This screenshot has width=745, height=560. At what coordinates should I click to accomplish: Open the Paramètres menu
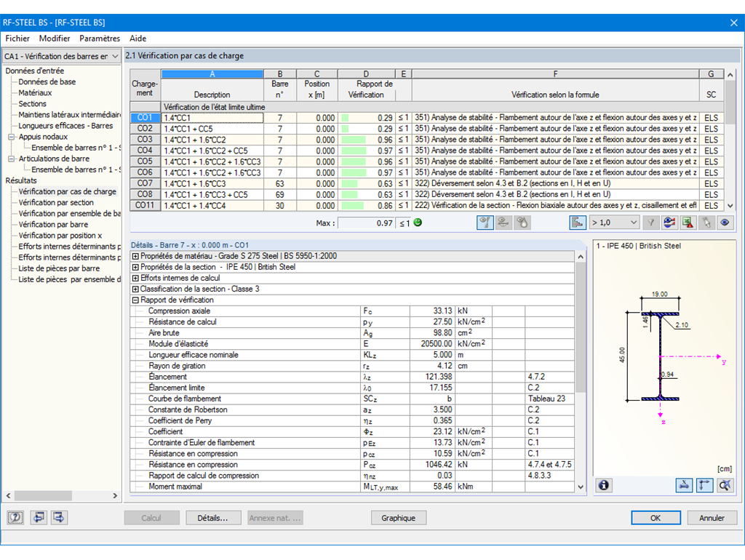(x=100, y=39)
